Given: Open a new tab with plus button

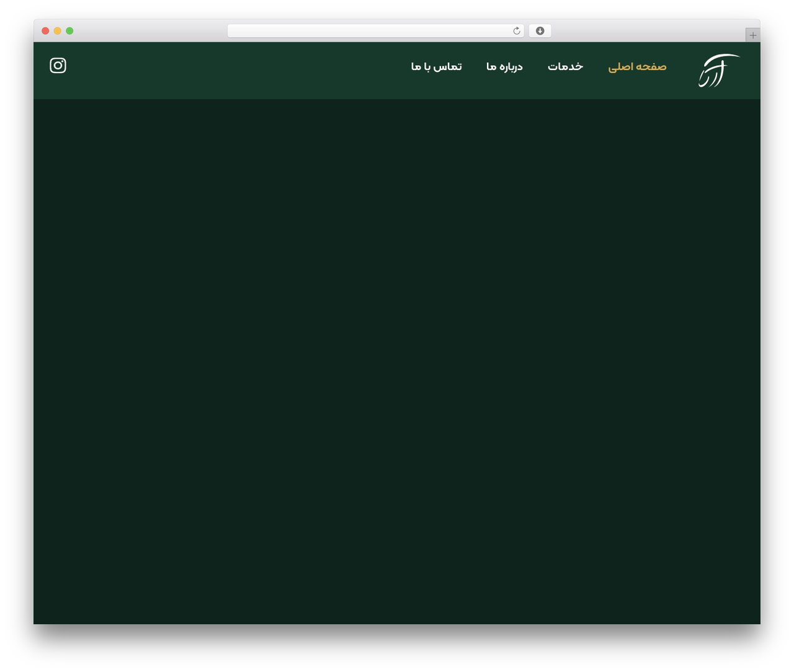Looking at the screenshot, I should (x=752, y=35).
